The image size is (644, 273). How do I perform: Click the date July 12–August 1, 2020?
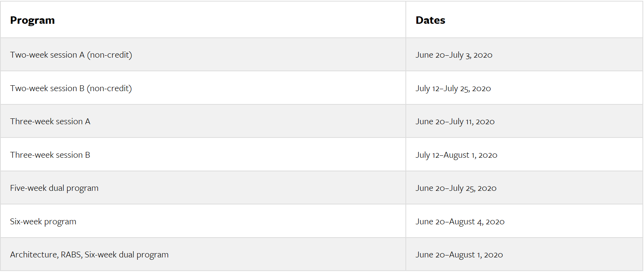pyautogui.click(x=456, y=155)
